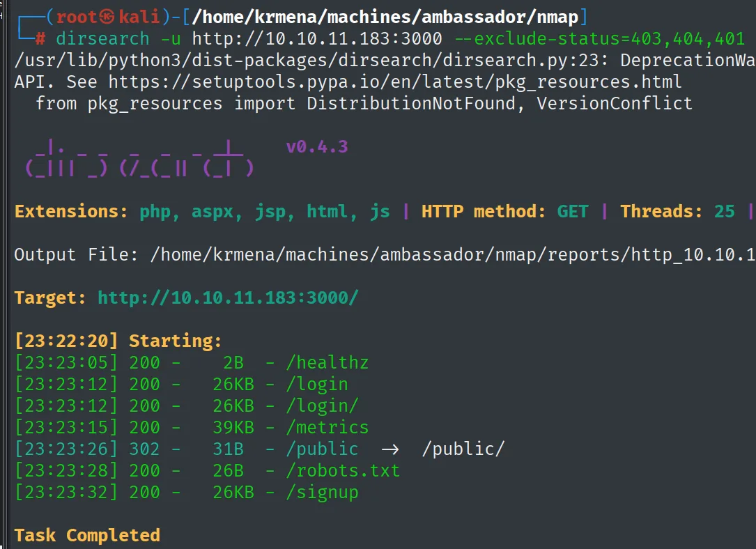Click the 'Threads: 25' text
This screenshot has width=756, height=549.
[x=677, y=211]
